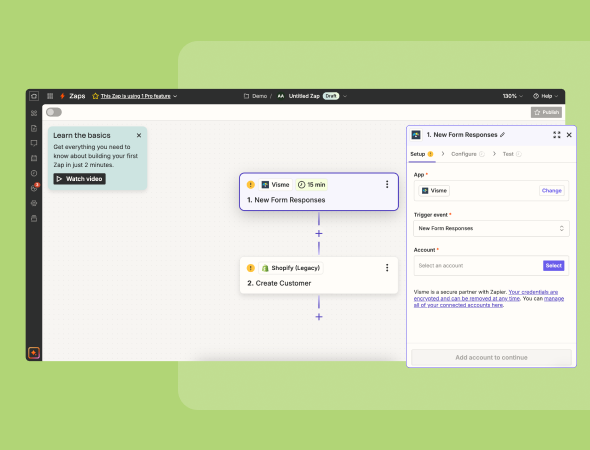Select the Visme New Form Responses step card
The width and height of the screenshot is (590, 450).
click(x=319, y=192)
